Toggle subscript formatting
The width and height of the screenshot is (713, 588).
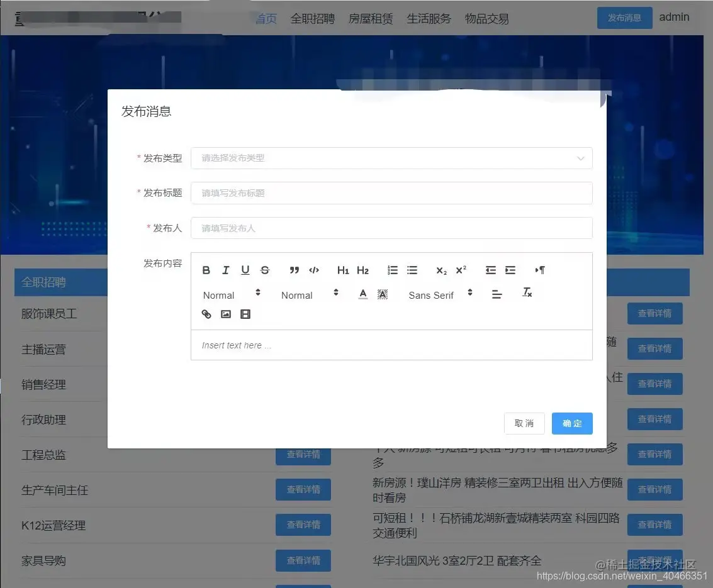click(440, 270)
